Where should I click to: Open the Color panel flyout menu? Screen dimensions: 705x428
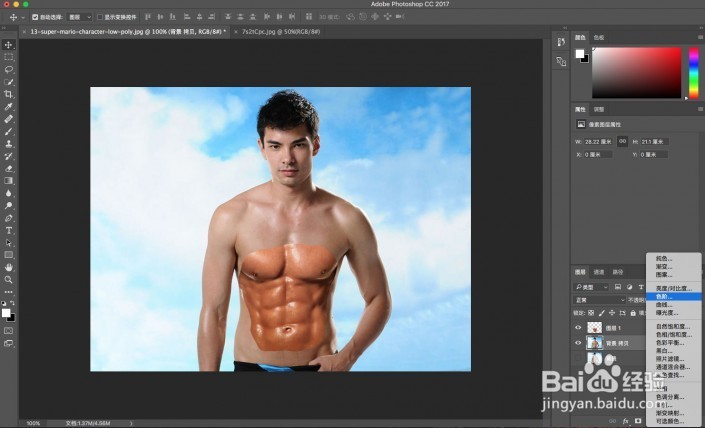pyautogui.click(x=700, y=37)
